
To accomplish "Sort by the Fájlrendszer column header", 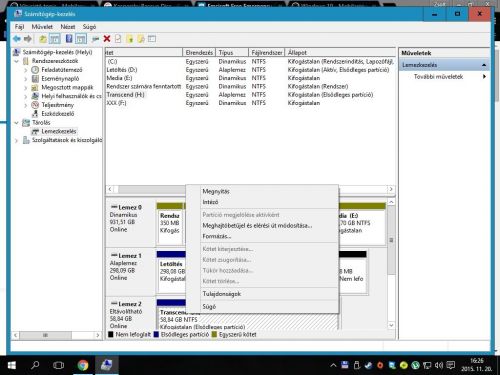I will (267, 52).
